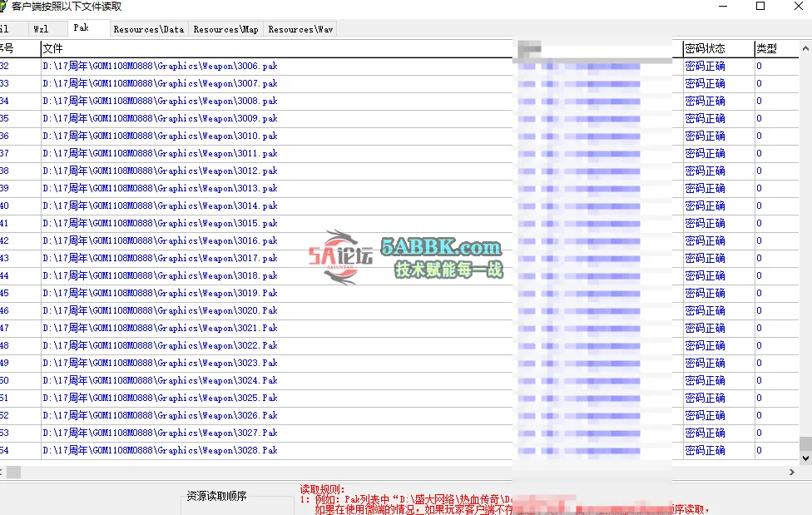The image size is (812, 515).
Task: Close the window
Action: point(799,6)
